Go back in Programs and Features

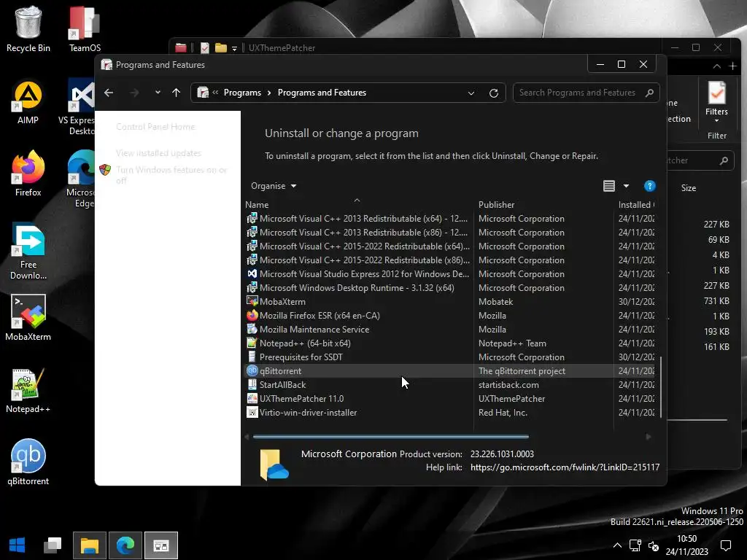coord(109,93)
